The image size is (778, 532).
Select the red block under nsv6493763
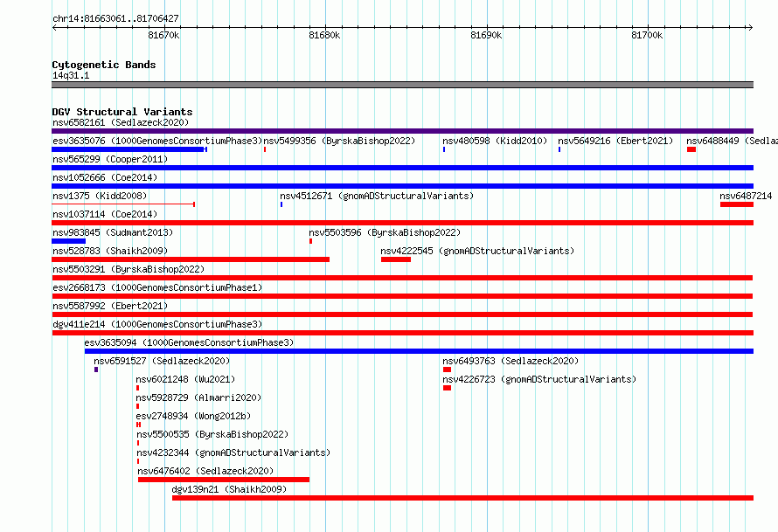click(x=447, y=370)
